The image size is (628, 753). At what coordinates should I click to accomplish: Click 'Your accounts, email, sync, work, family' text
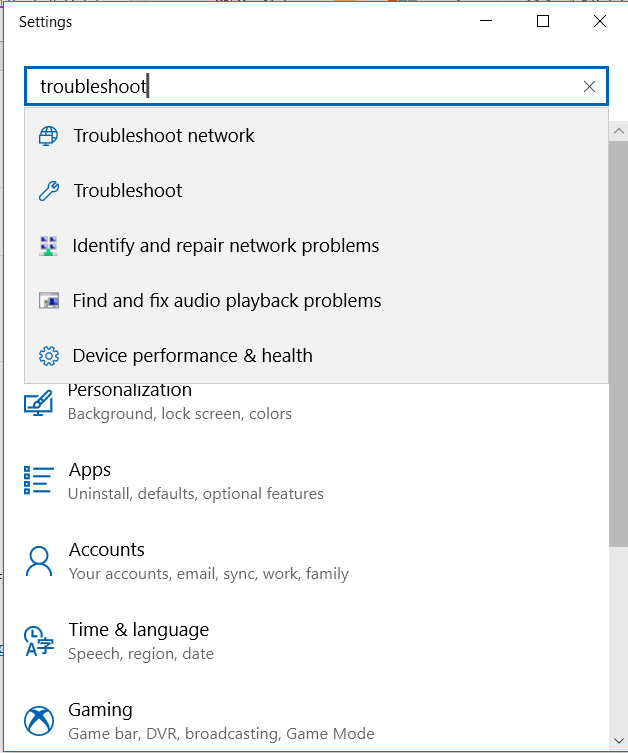click(208, 574)
